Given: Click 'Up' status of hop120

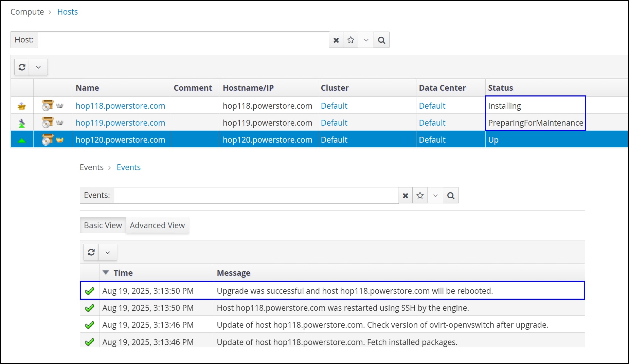Looking at the screenshot, I should [493, 140].
